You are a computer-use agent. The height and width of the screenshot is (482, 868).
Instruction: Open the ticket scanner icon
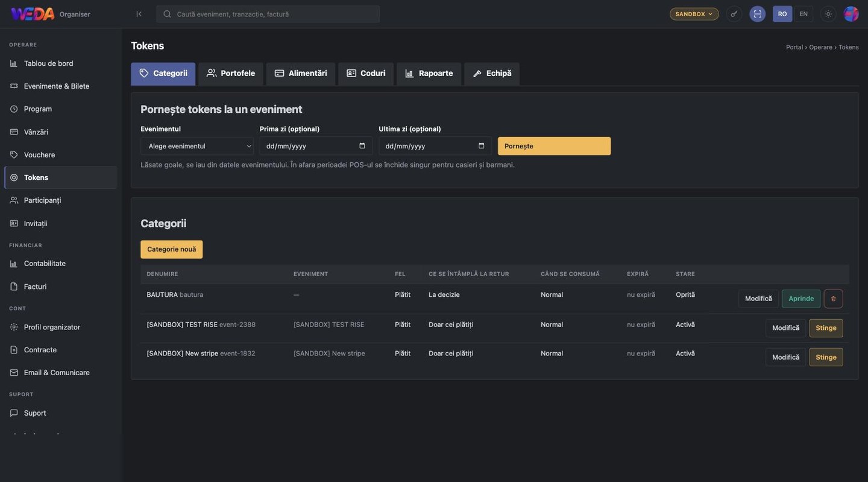(758, 14)
